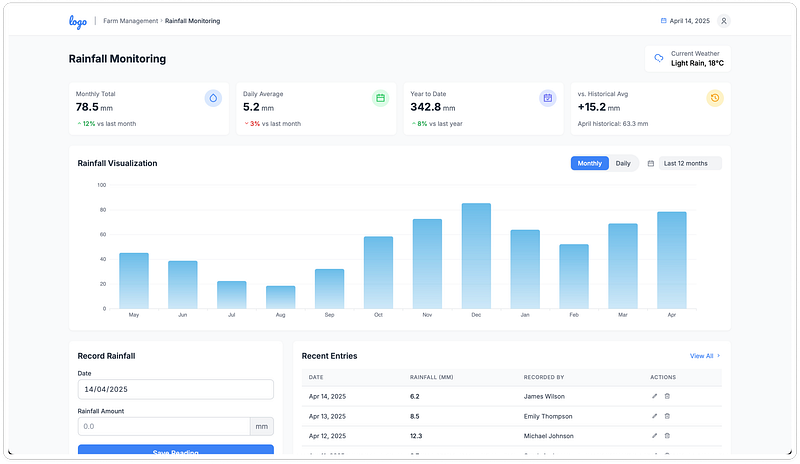
Task: Click the Rainfall Visualization heading
Action: pos(117,163)
